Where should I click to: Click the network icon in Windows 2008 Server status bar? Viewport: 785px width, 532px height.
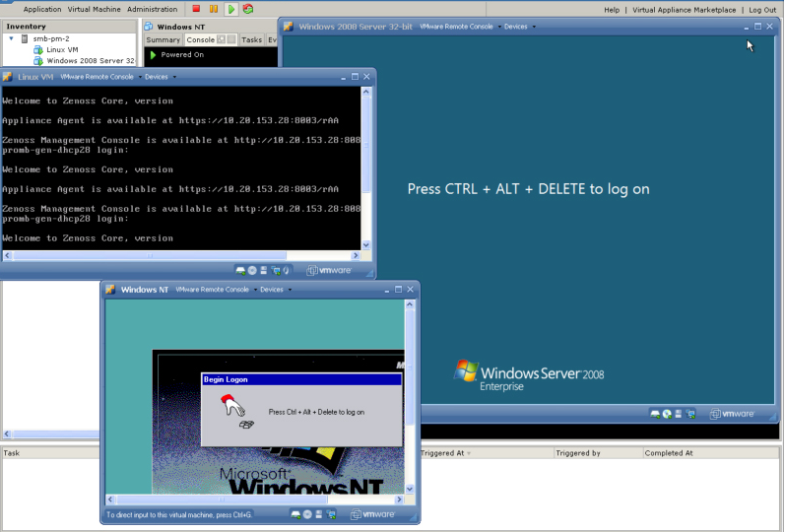tap(690, 414)
